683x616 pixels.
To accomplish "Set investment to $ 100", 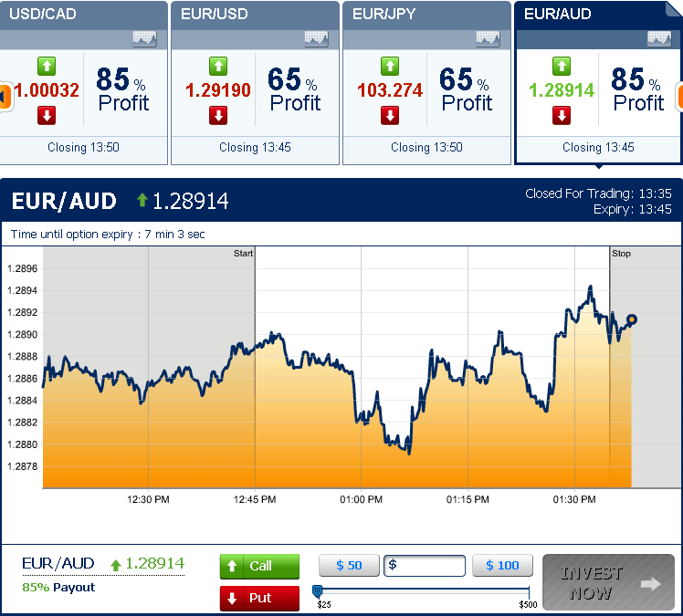I will pyautogui.click(x=503, y=566).
